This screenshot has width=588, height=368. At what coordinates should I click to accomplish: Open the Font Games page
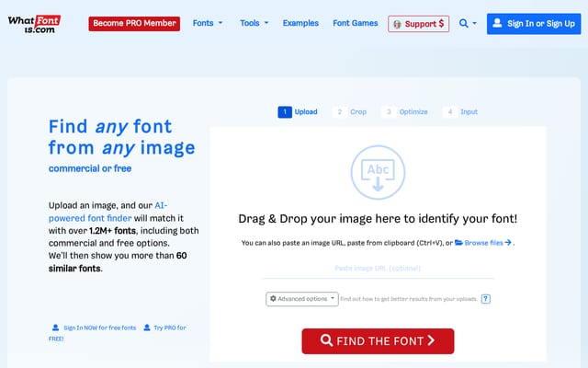pos(356,23)
